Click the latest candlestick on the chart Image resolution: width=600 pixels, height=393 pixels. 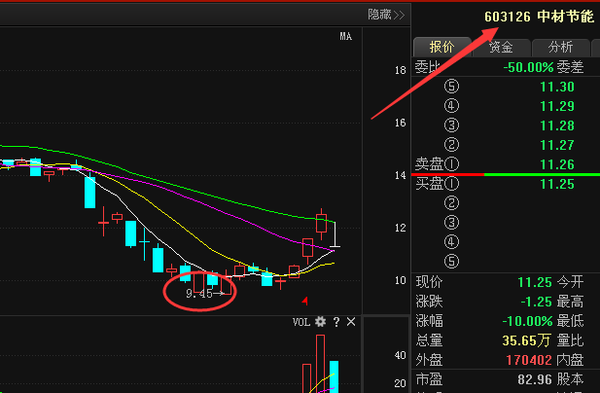coord(335,234)
